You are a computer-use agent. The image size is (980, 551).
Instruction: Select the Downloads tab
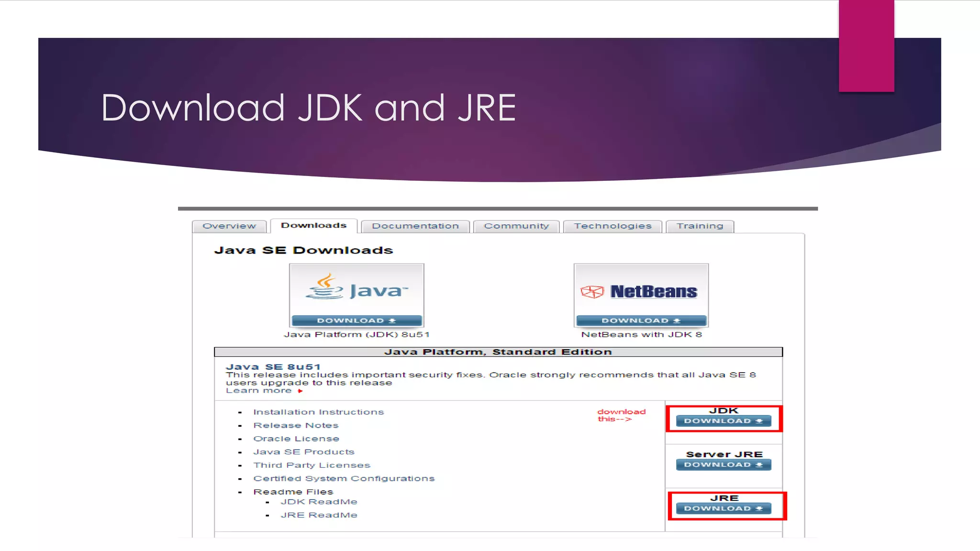(x=314, y=226)
